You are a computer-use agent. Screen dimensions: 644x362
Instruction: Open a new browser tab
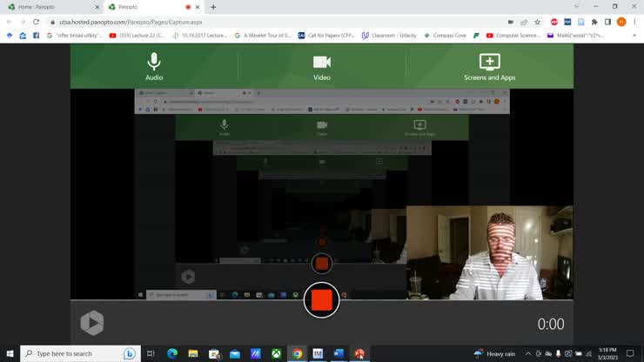click(x=213, y=7)
